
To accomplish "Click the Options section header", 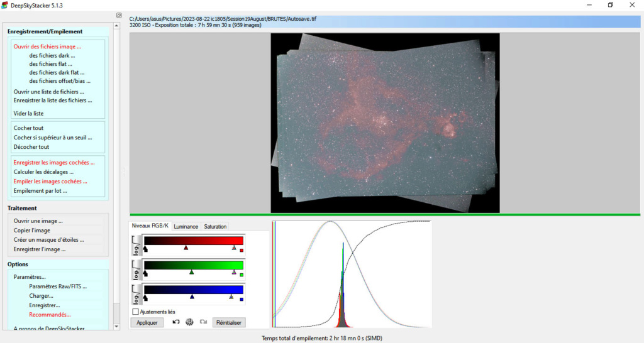I will click(18, 264).
